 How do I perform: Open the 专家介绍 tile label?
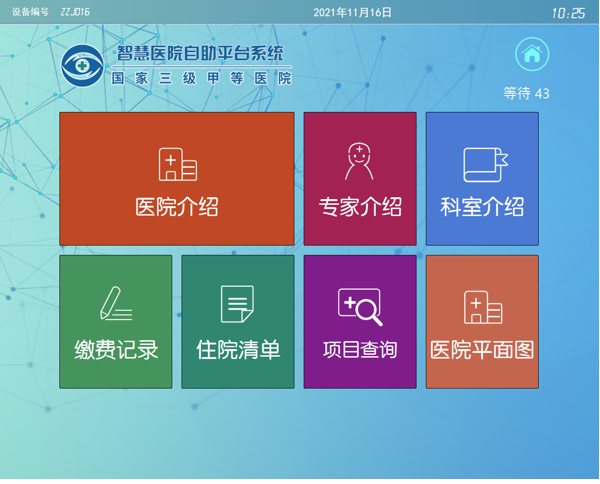point(360,207)
